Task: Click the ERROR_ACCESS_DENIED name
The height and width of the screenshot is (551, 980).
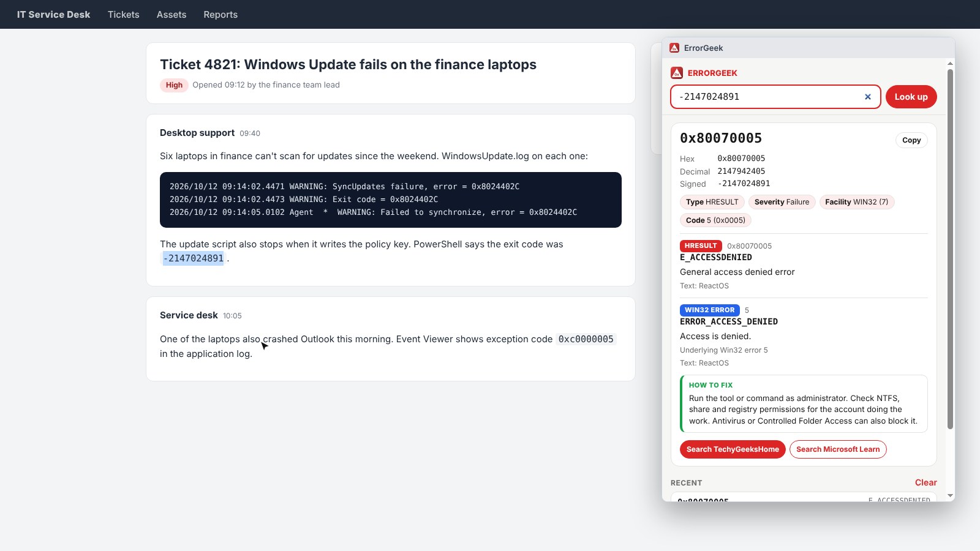Action: [x=729, y=322]
